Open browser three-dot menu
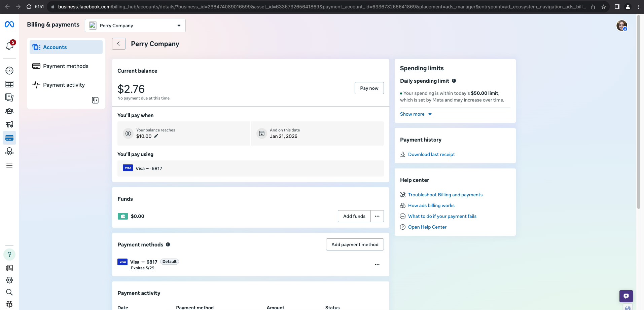The image size is (644, 310). point(639,7)
